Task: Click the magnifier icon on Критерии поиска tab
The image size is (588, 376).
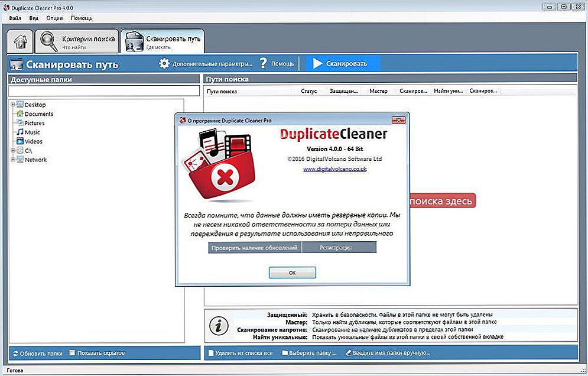Action: (x=48, y=41)
